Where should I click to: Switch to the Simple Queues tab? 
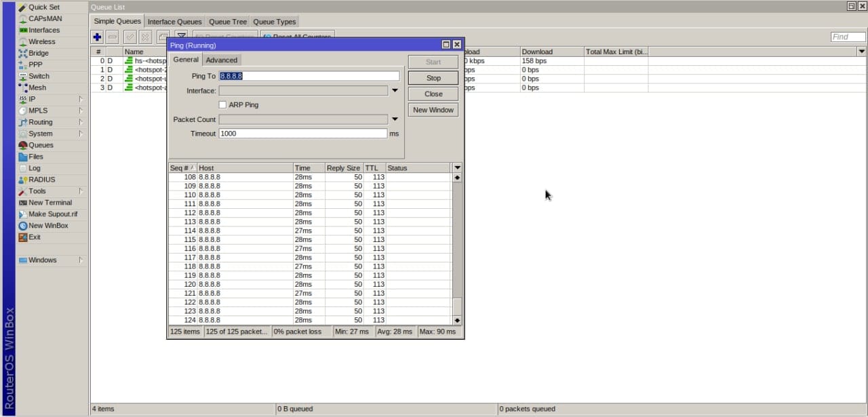117,21
